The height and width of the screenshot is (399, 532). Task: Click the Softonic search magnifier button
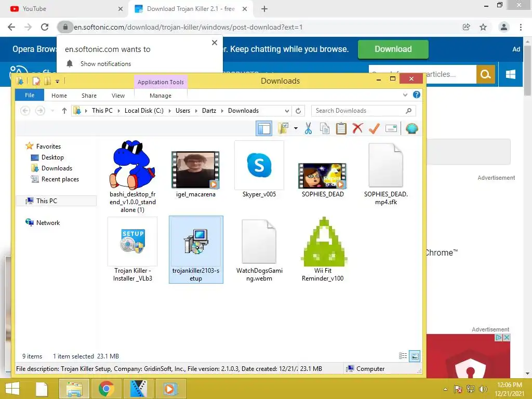click(x=486, y=74)
